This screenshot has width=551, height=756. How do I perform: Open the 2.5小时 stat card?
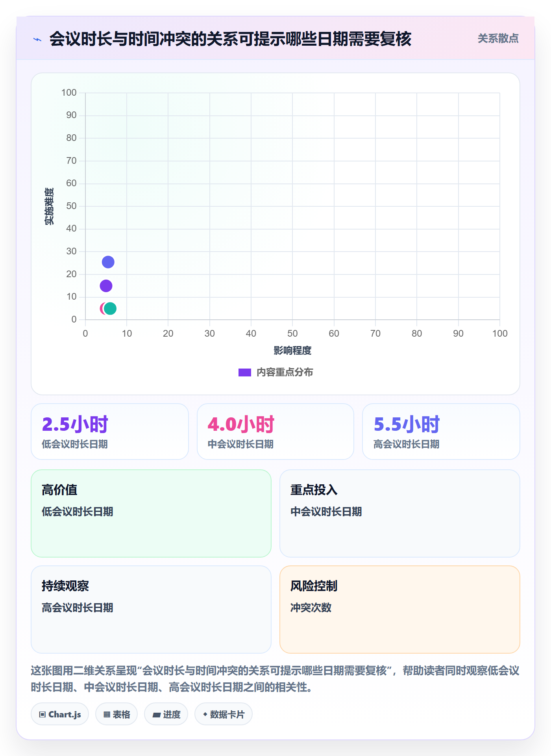click(110, 432)
